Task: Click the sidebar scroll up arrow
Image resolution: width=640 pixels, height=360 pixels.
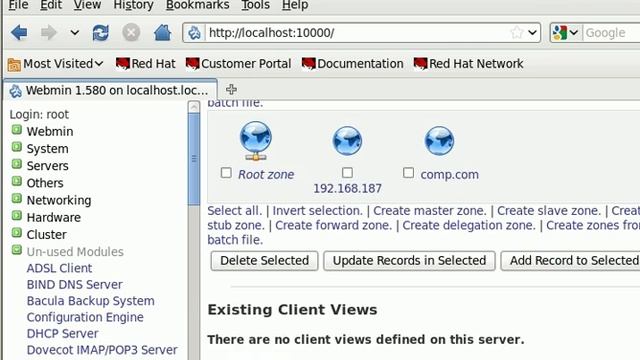Action: (x=194, y=107)
